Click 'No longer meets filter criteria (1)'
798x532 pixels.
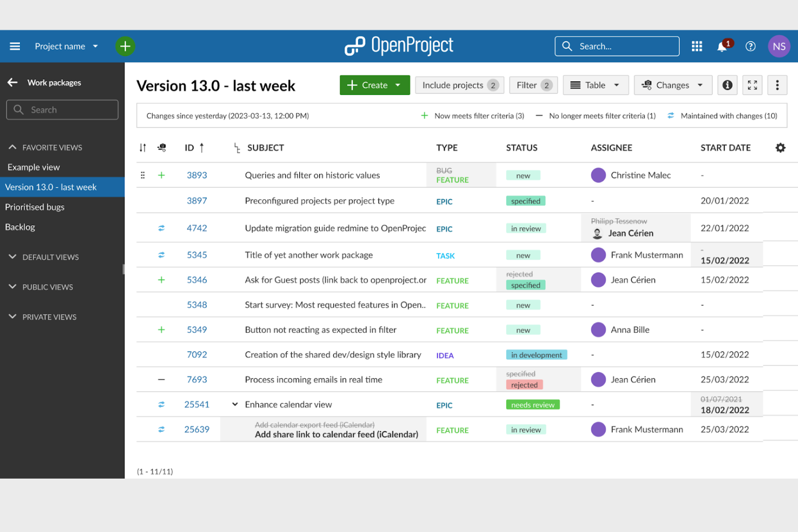pos(595,116)
